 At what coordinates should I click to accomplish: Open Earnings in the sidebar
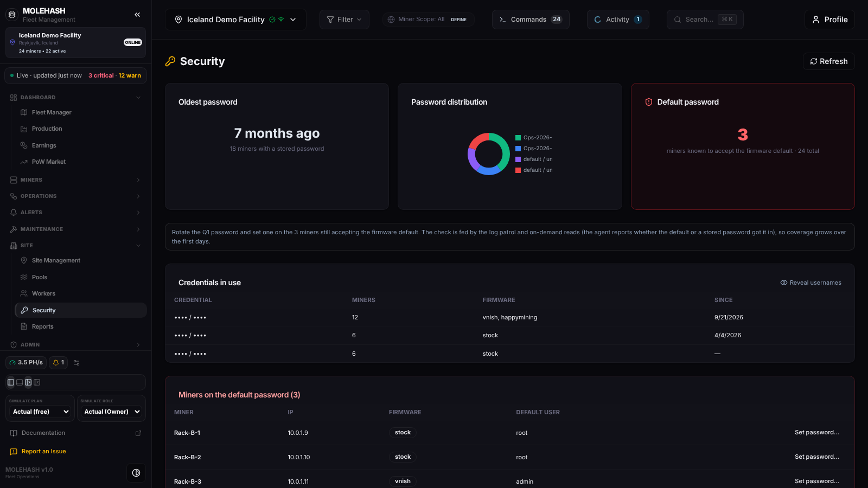click(x=81, y=145)
